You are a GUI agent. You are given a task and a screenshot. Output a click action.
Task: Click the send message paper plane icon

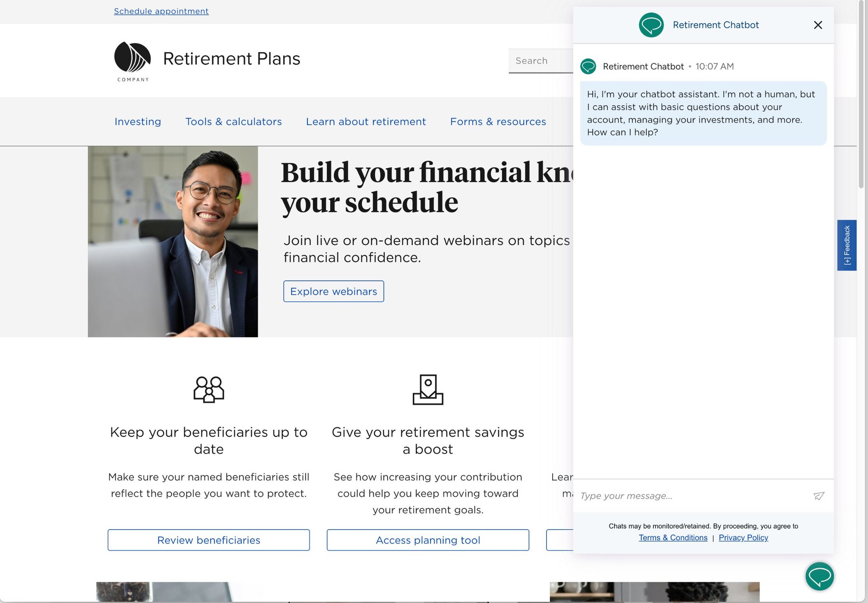click(x=819, y=496)
